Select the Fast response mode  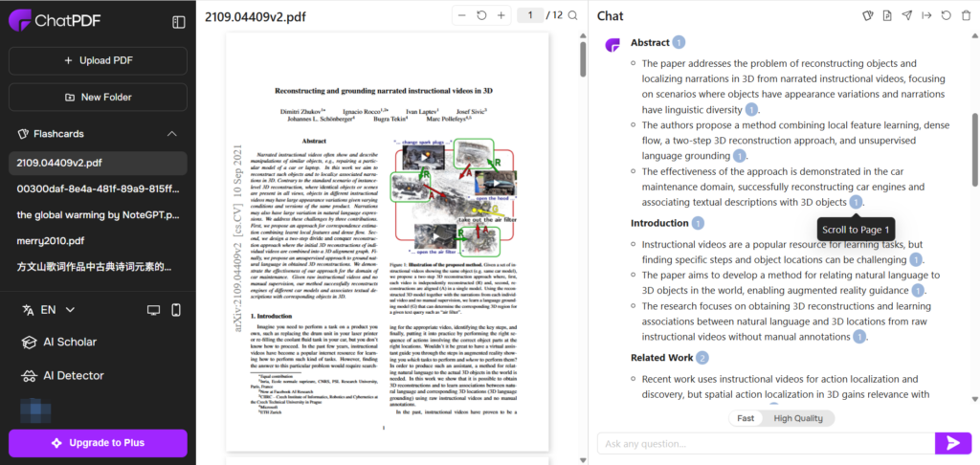(746, 418)
